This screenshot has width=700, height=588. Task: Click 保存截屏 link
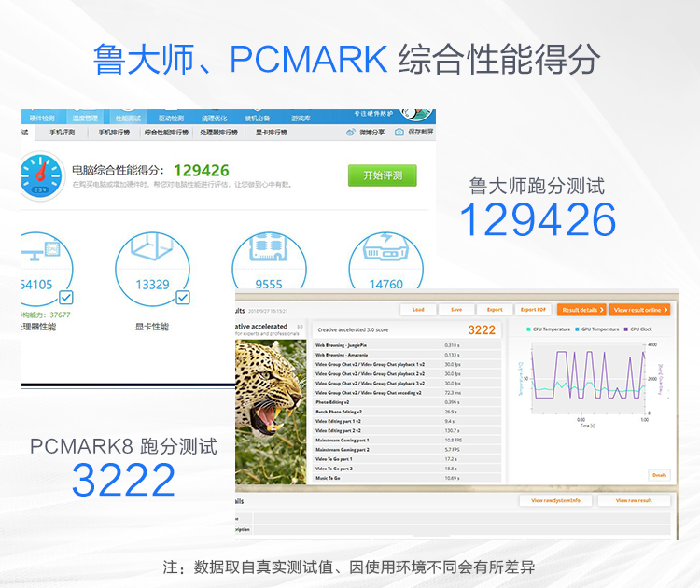(421, 132)
